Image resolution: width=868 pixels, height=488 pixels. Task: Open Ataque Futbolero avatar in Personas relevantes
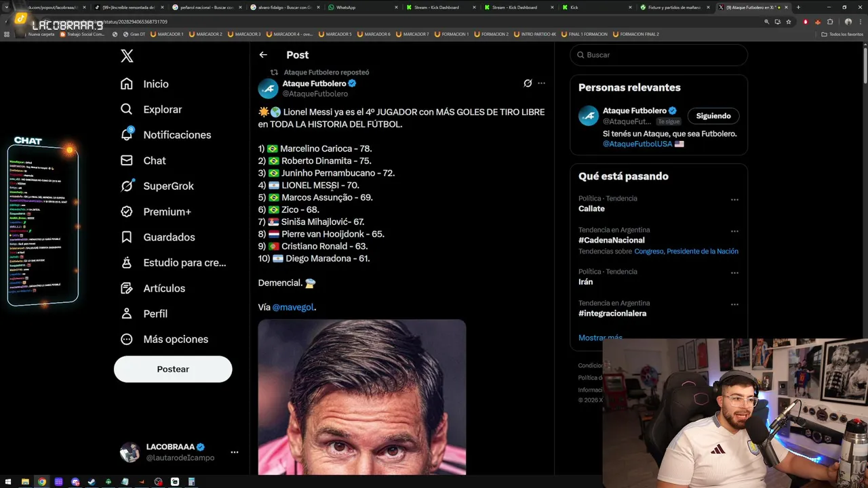tap(589, 116)
